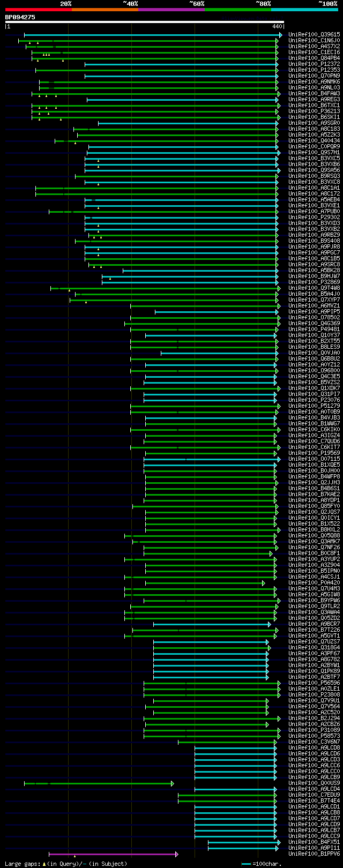The height and width of the screenshot is (868, 343).
Task: Select label UniRef100_P19569
Action: [314, 453]
